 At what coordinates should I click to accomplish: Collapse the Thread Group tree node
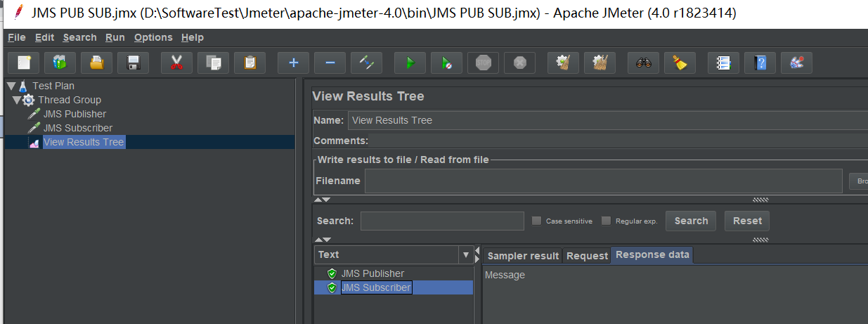point(16,100)
